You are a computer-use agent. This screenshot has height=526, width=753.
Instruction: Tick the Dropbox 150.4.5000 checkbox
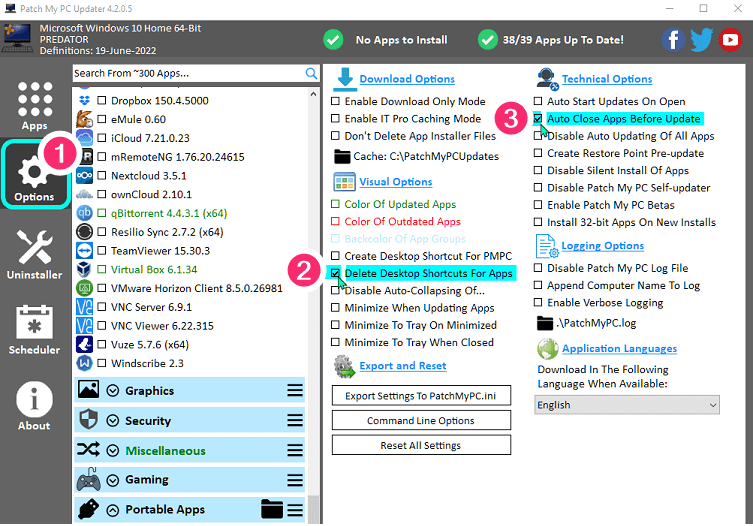[102, 100]
